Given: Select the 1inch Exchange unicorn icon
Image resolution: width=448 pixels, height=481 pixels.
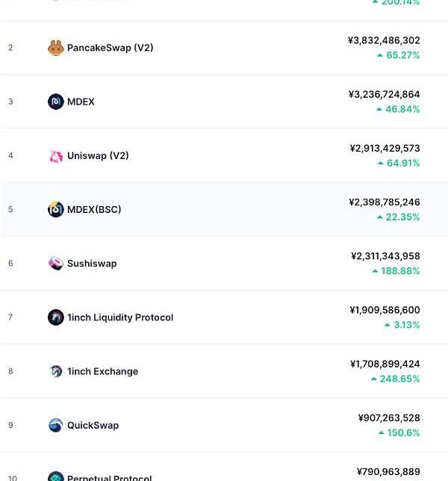Looking at the screenshot, I should click(x=56, y=371).
